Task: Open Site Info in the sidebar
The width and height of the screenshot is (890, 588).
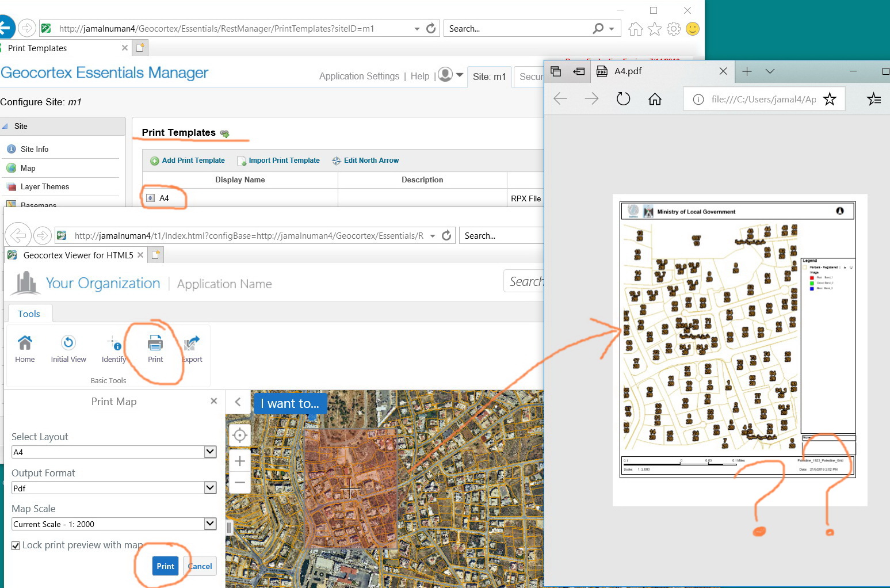Action: 35,149
